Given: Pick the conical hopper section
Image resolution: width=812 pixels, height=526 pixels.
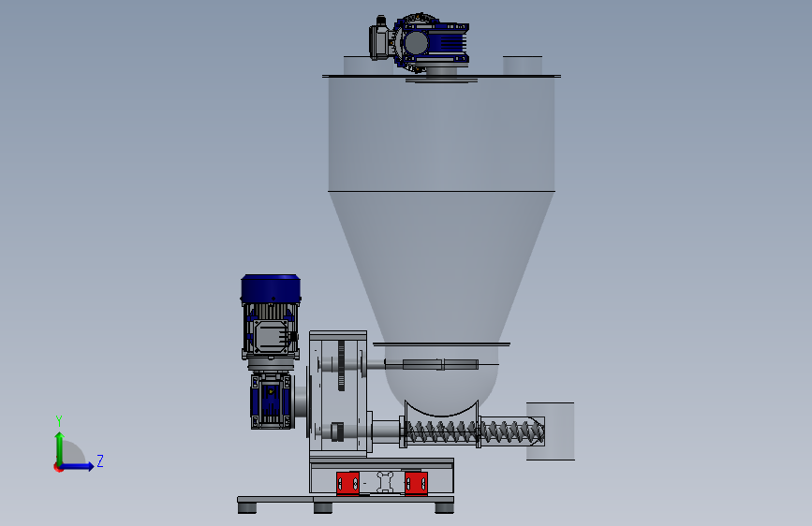Looking at the screenshot, I should click(441, 267).
